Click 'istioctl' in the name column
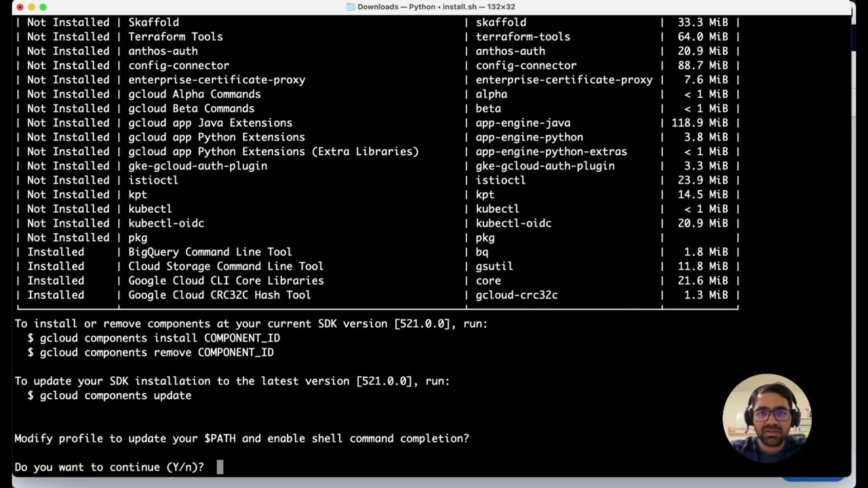The image size is (868, 488). click(x=153, y=180)
